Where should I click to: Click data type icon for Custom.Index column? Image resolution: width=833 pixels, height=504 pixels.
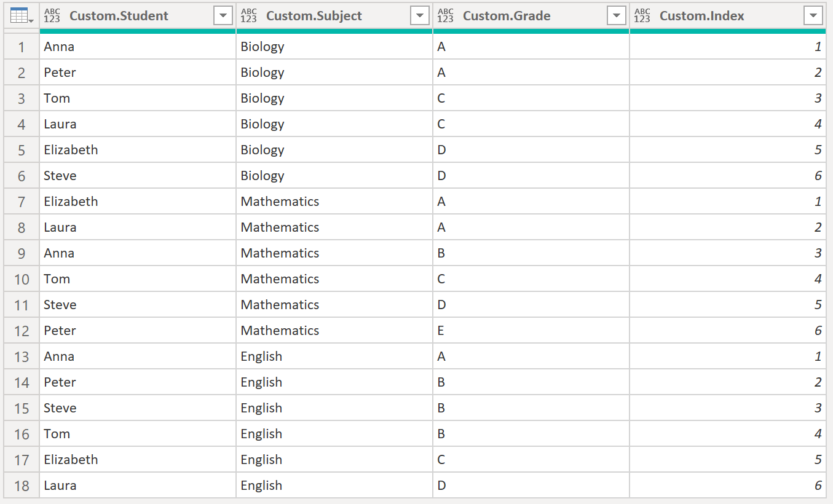pyautogui.click(x=642, y=16)
